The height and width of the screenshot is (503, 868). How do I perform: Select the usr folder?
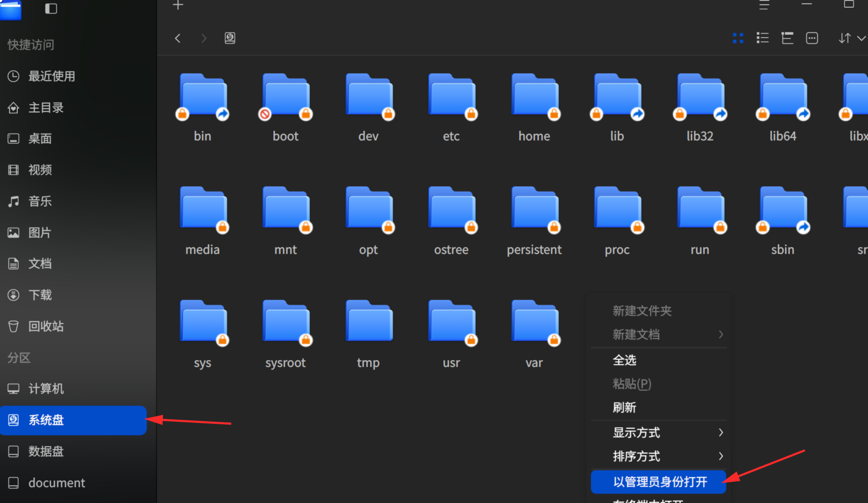click(451, 334)
